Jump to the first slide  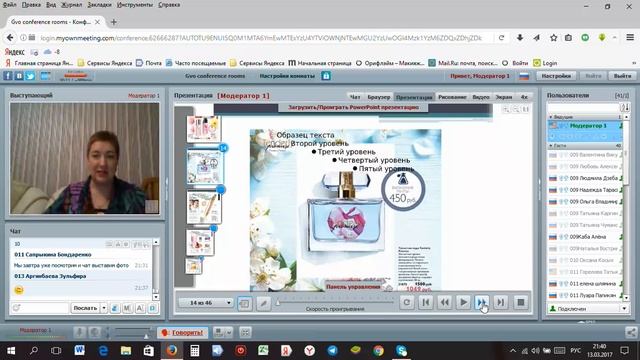coord(425,302)
